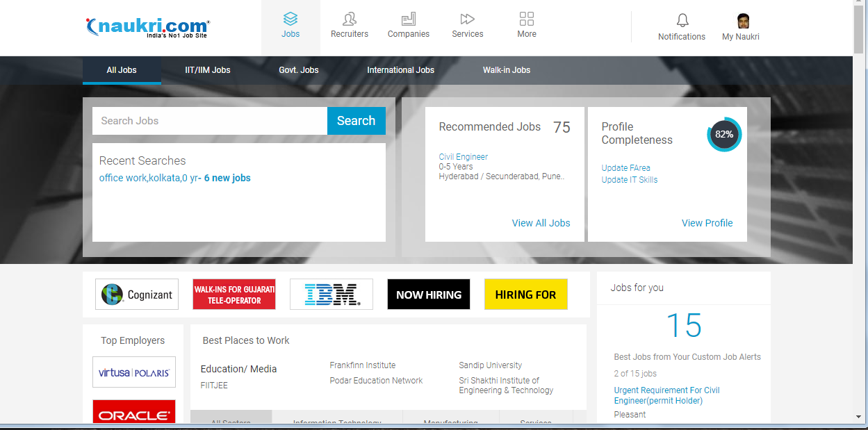Open the Services icon menu
The height and width of the screenshot is (430, 868).
coord(468,19)
